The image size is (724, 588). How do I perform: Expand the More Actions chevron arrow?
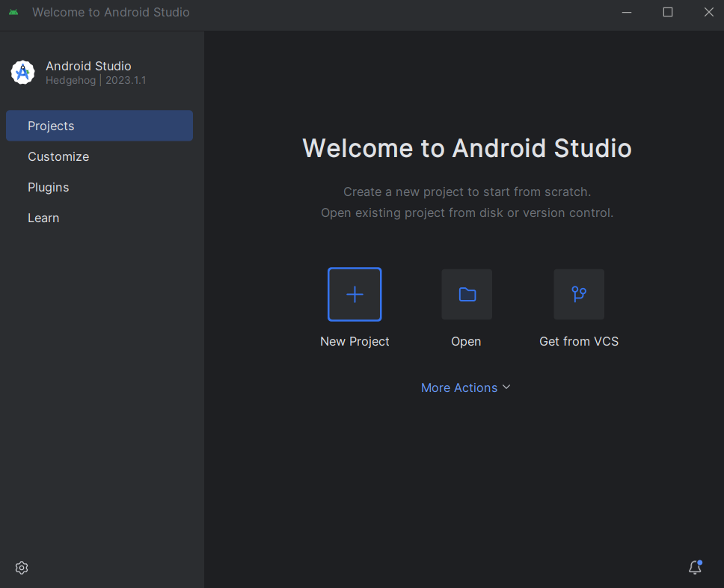point(506,387)
